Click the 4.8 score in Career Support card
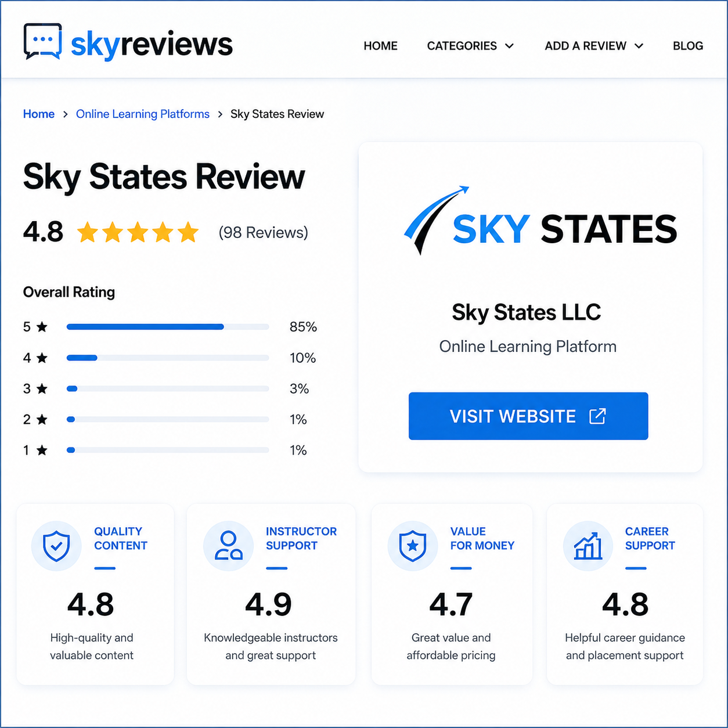728x728 pixels. click(625, 604)
